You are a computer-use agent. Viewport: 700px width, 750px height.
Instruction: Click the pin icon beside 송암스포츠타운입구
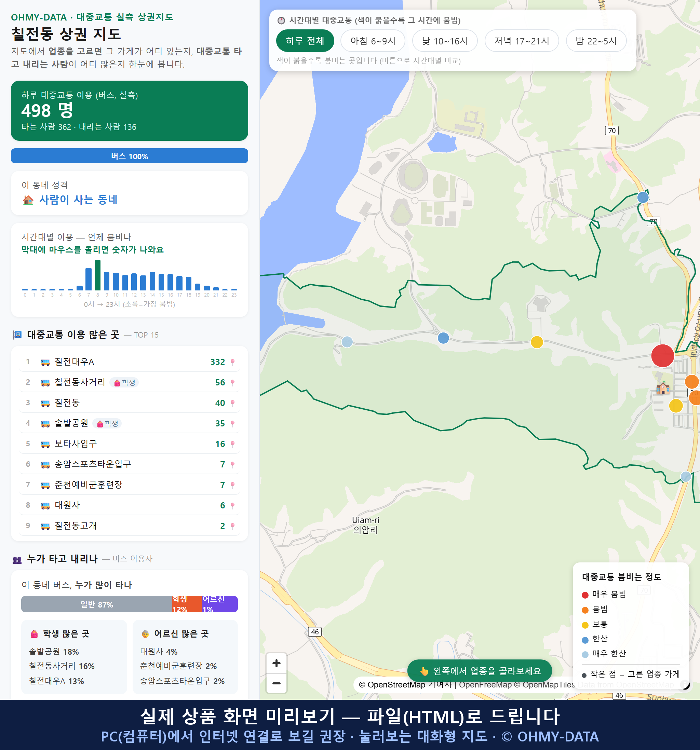232,464
